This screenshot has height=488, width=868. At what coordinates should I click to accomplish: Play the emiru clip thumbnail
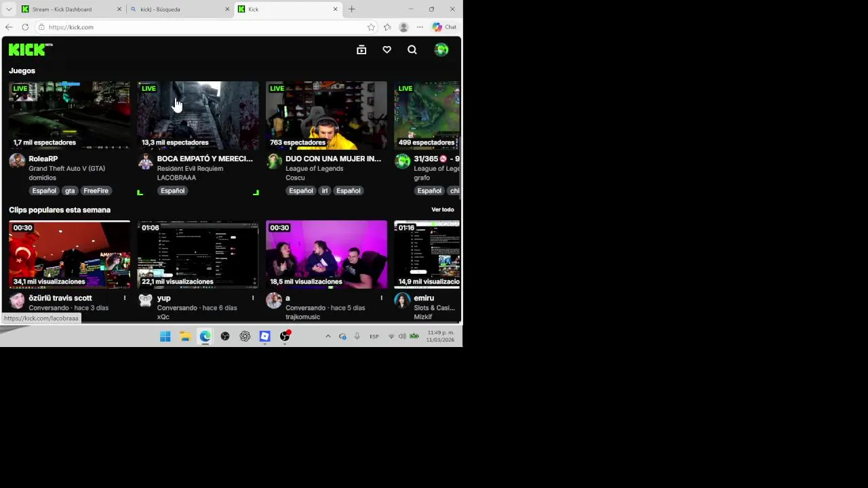tap(427, 254)
